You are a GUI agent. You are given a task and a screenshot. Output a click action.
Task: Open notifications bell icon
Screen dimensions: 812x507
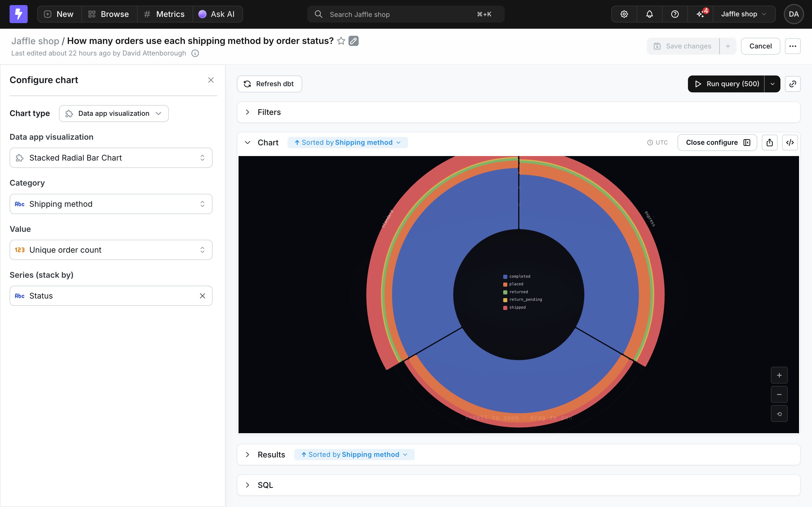tap(649, 14)
